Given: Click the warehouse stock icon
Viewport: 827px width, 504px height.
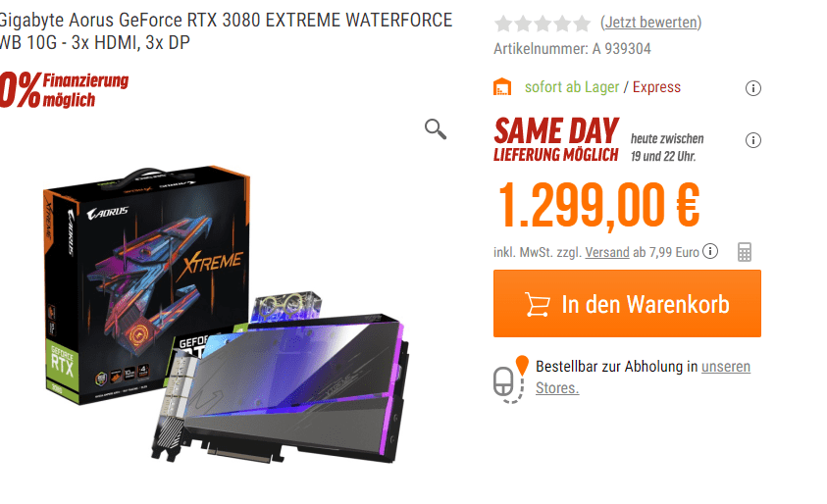Looking at the screenshot, I should click(x=502, y=87).
